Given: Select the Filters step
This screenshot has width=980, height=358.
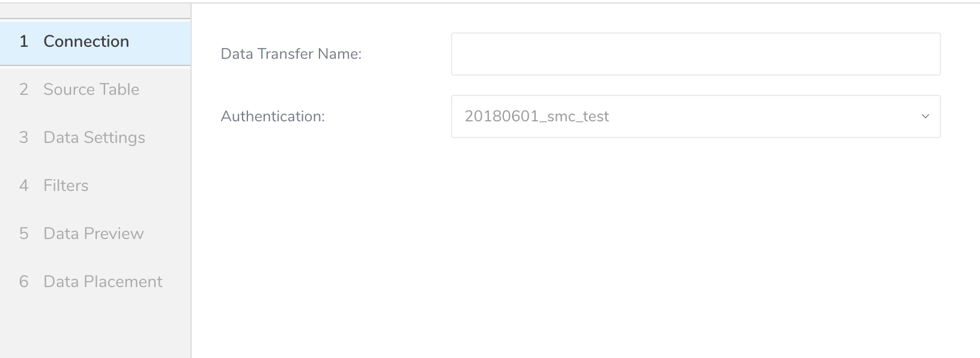Looking at the screenshot, I should [65, 186].
